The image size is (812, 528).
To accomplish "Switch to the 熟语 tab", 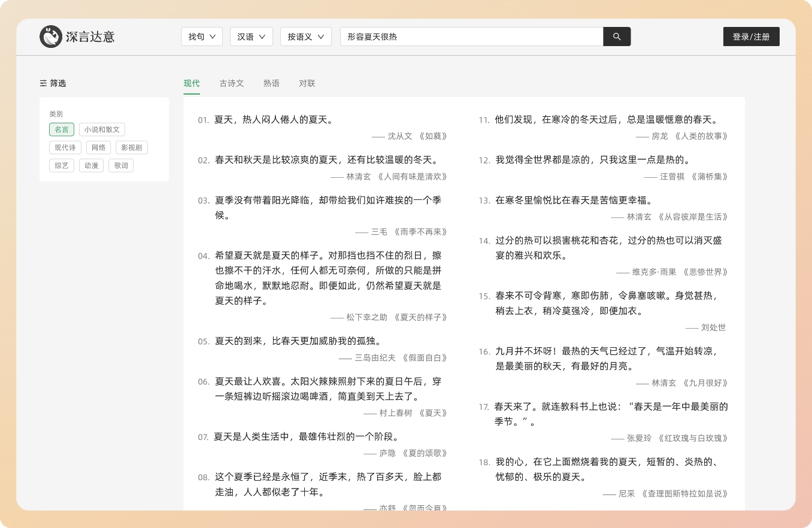I will pyautogui.click(x=271, y=83).
